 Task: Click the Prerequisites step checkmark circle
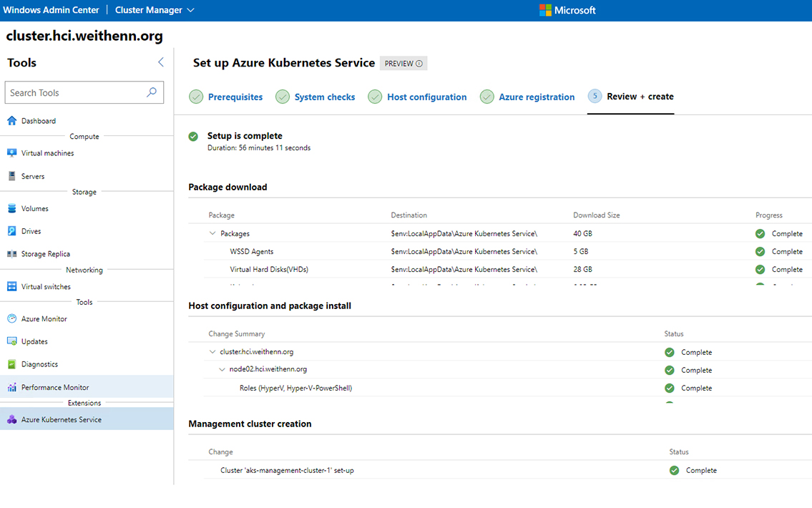pyautogui.click(x=196, y=97)
